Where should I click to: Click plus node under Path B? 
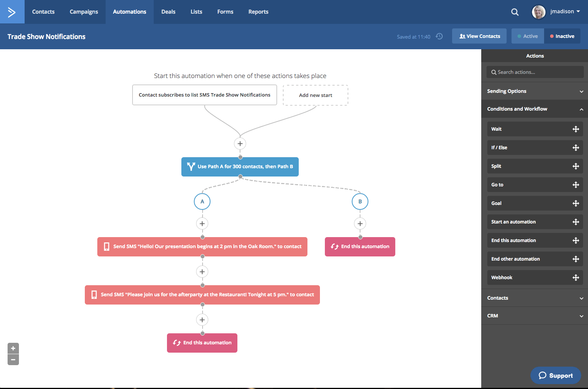[360, 223]
